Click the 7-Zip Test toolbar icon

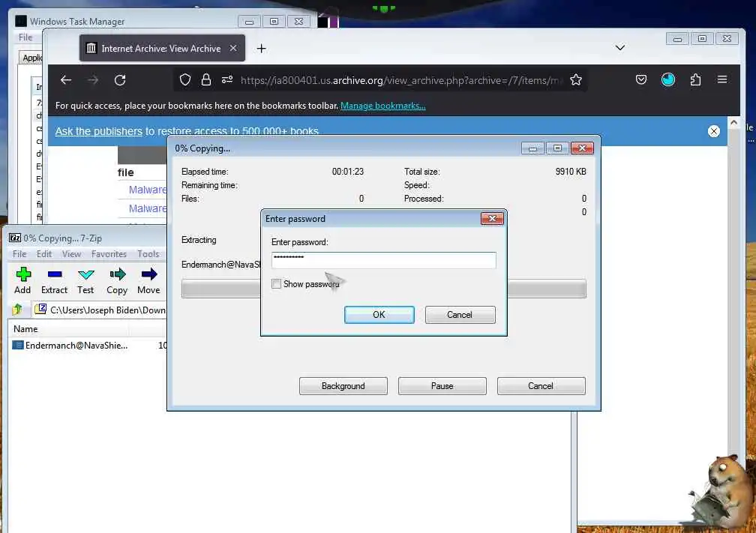coord(85,280)
